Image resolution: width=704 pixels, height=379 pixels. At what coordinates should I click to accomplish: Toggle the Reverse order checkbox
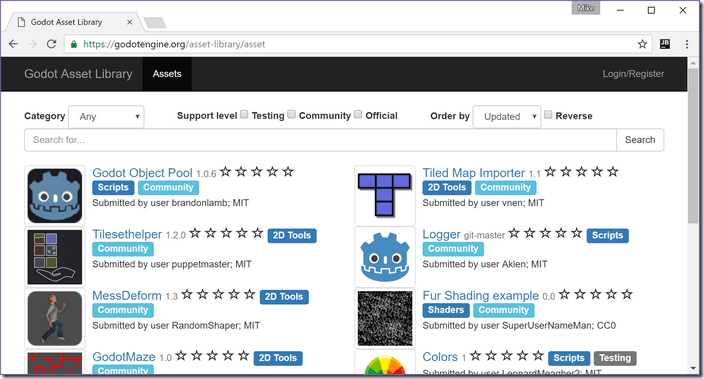(x=548, y=115)
